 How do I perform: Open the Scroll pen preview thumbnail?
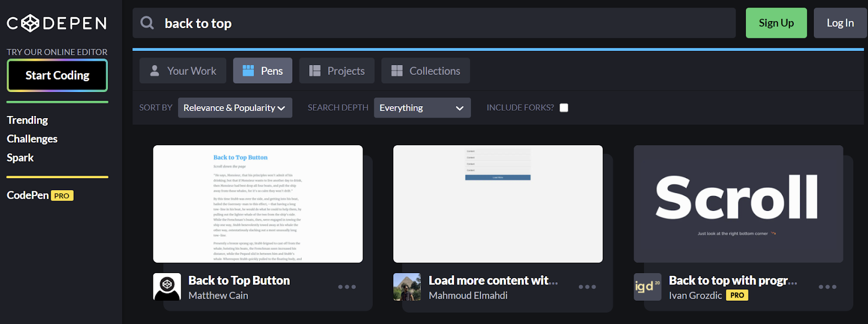click(738, 204)
